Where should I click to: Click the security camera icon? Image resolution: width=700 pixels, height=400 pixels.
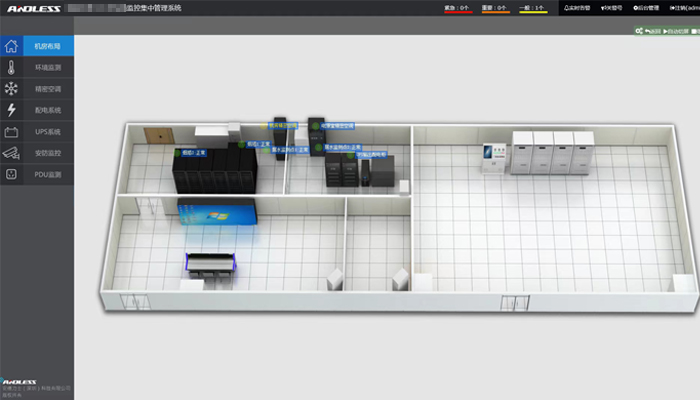coord(11,153)
